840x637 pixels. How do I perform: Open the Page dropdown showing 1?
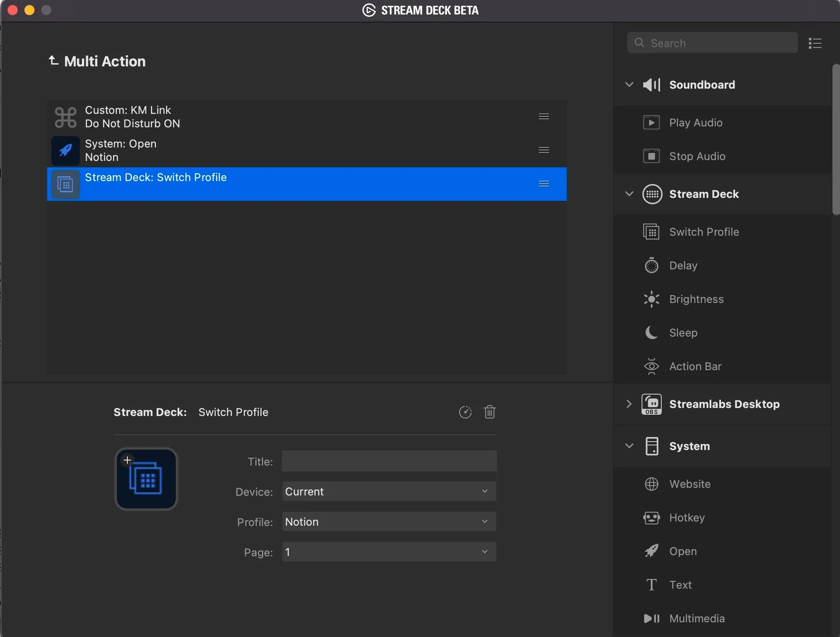pos(389,552)
